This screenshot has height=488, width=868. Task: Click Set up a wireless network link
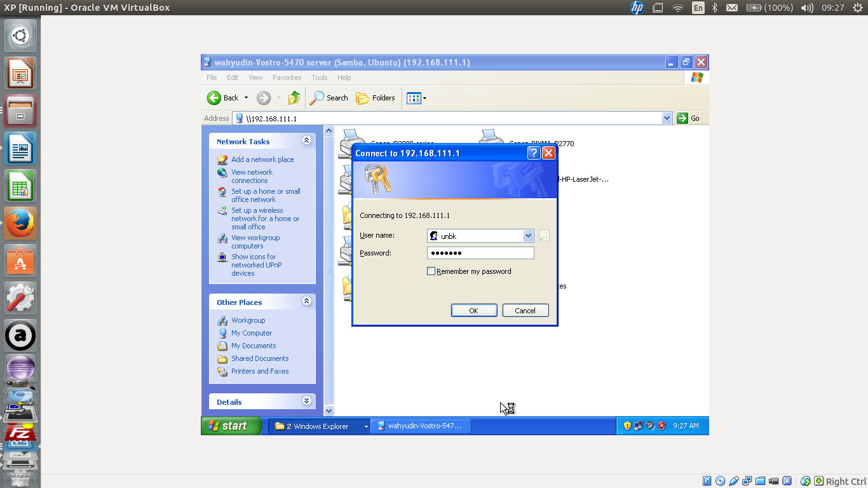265,219
